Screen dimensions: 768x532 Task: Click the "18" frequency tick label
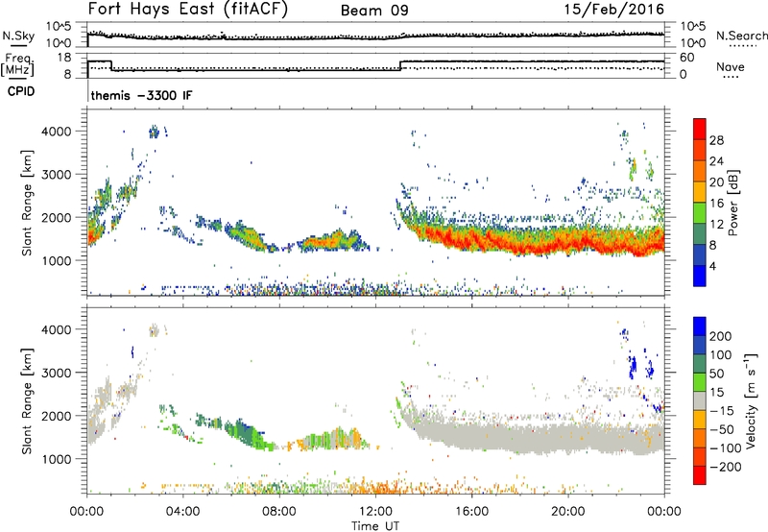click(64, 58)
